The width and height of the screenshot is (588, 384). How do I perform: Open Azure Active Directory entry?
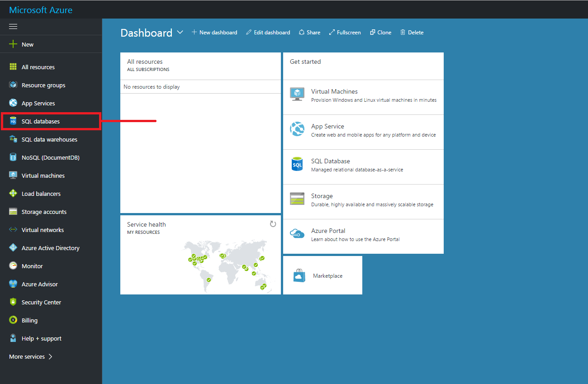[x=51, y=248]
